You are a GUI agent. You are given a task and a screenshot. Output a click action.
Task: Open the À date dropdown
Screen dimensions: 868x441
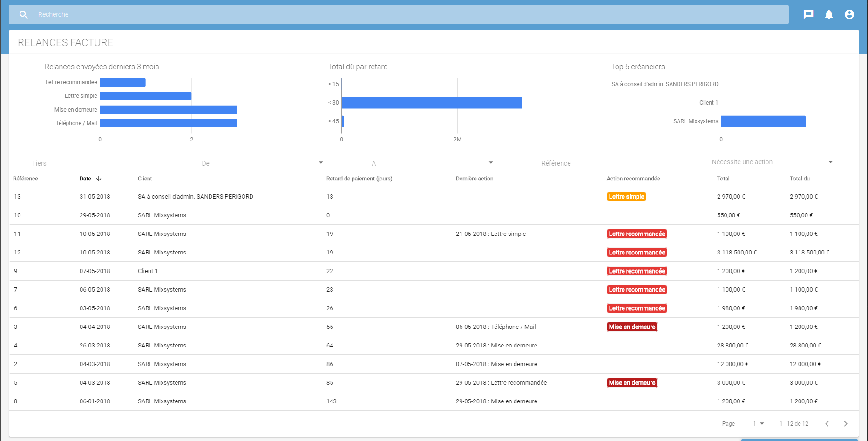click(434, 163)
